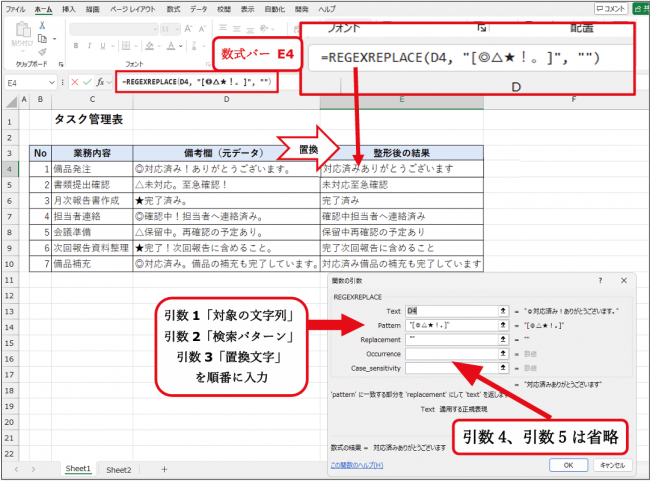Confirm formula with green checkmark icon

(x=87, y=81)
